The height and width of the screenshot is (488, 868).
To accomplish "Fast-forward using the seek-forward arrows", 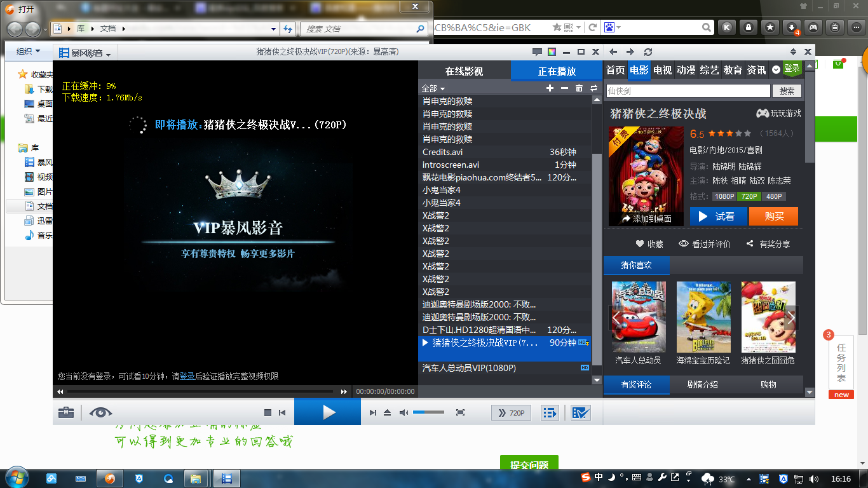I will (x=344, y=391).
